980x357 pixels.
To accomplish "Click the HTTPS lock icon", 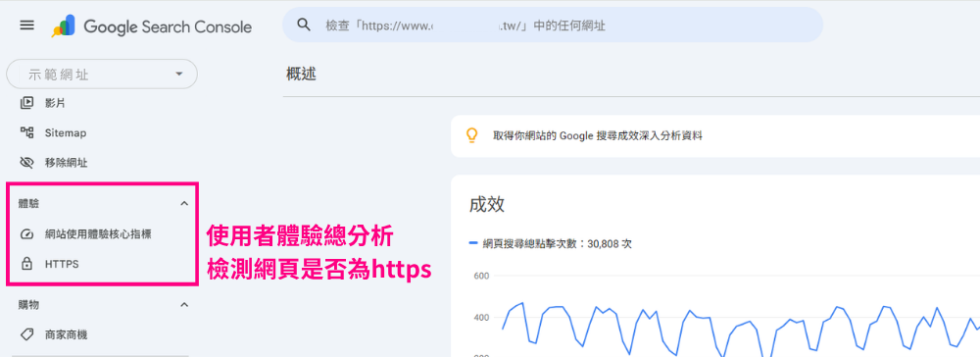I will [x=26, y=264].
